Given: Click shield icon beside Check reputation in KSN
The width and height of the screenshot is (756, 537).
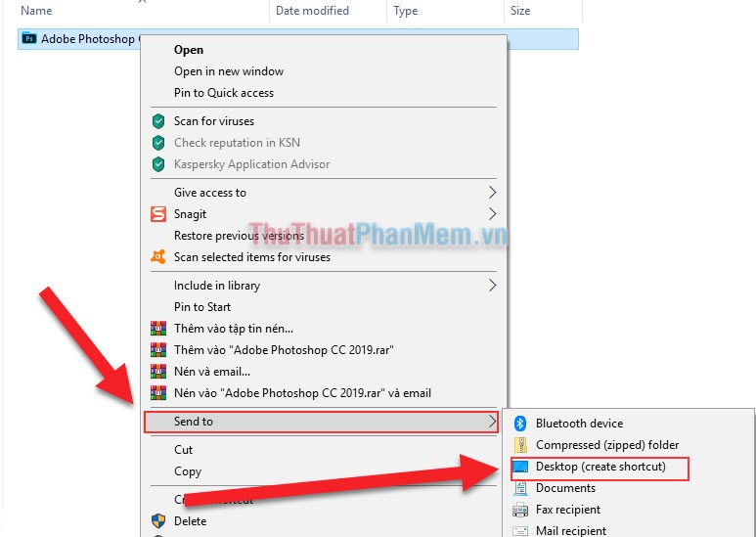Looking at the screenshot, I should [x=158, y=143].
